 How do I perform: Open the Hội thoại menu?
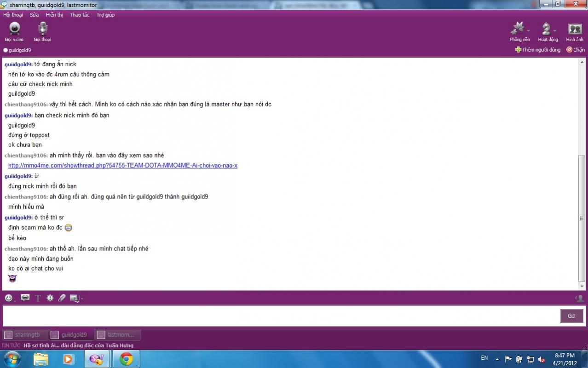tap(13, 15)
